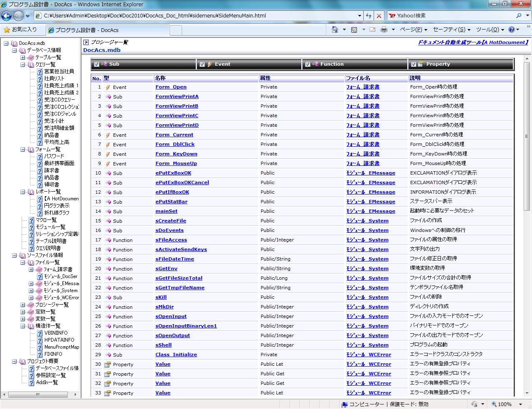Collapse the 構造体一覧 tree node
The image size is (532, 409).
(23, 326)
